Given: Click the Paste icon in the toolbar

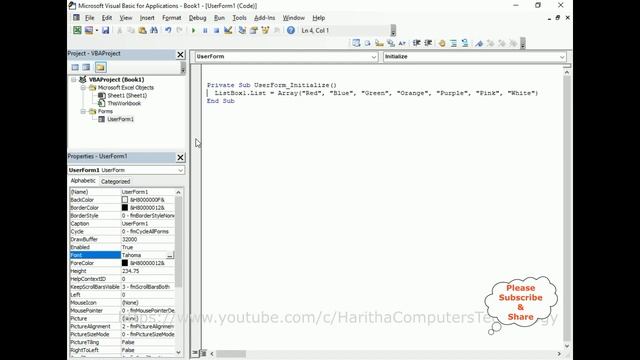Looking at the screenshot, I should tap(142, 30).
